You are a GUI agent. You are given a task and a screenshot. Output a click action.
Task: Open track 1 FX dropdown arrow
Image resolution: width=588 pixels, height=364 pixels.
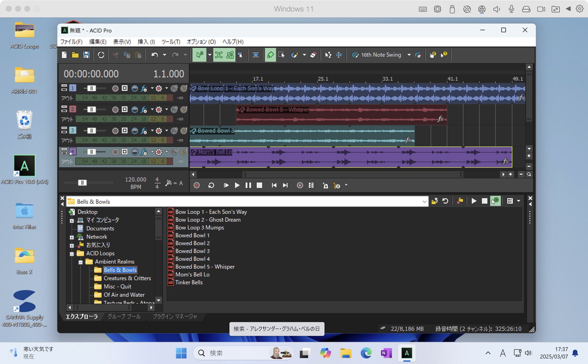tap(152, 88)
